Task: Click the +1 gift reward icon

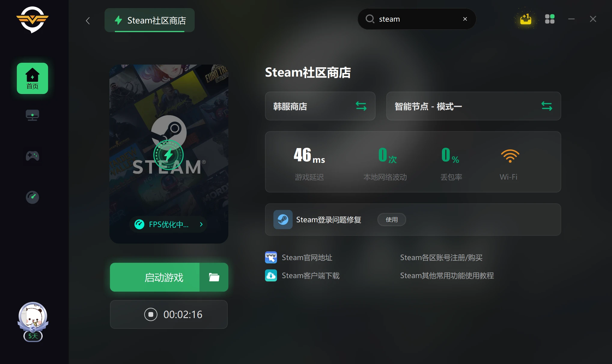Action: click(x=525, y=19)
